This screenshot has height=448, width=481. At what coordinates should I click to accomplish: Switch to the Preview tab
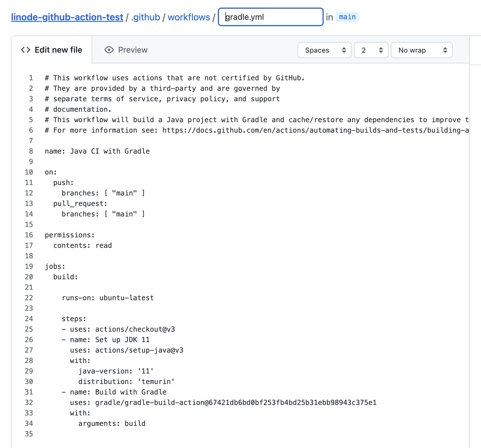(x=126, y=50)
